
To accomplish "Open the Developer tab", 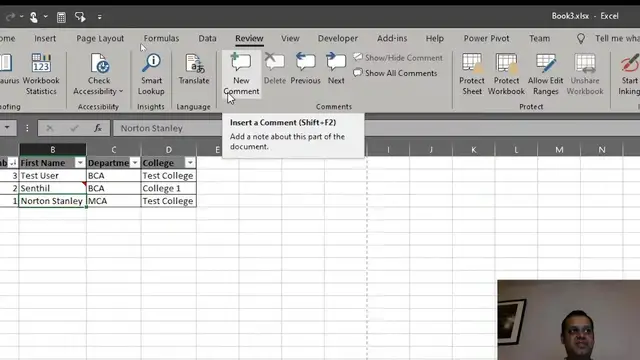I will [338, 38].
